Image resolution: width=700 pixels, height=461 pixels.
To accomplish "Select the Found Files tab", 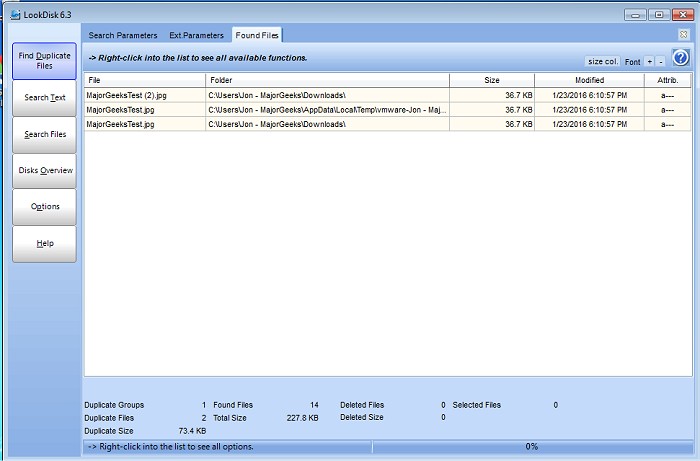I will click(257, 35).
